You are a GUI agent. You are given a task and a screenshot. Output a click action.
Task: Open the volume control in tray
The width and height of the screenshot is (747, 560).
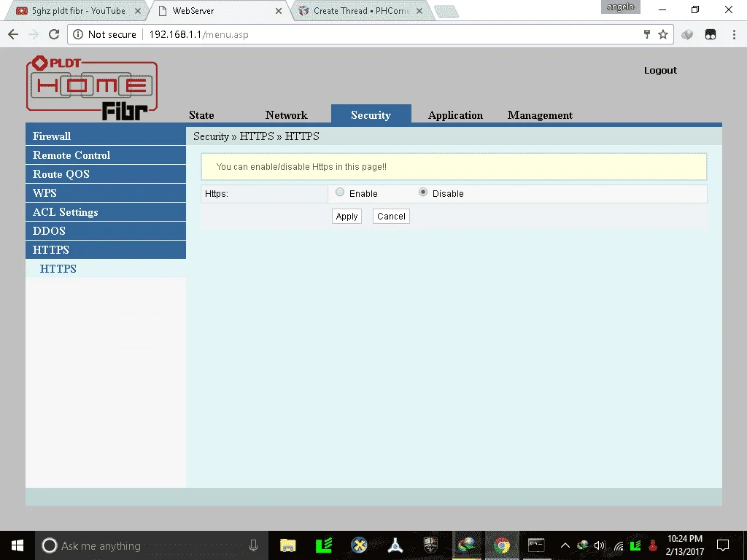click(600, 545)
